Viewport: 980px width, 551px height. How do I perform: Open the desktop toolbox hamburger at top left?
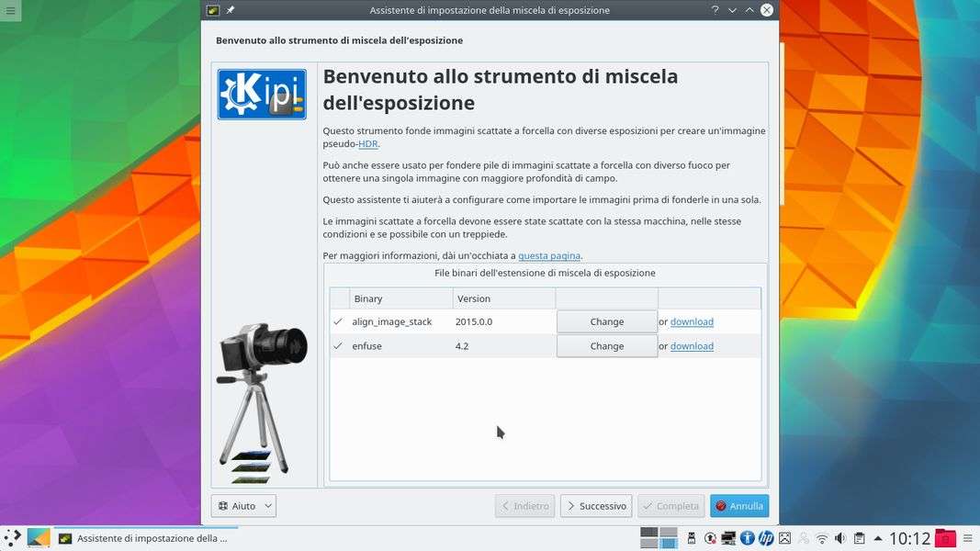10,10
